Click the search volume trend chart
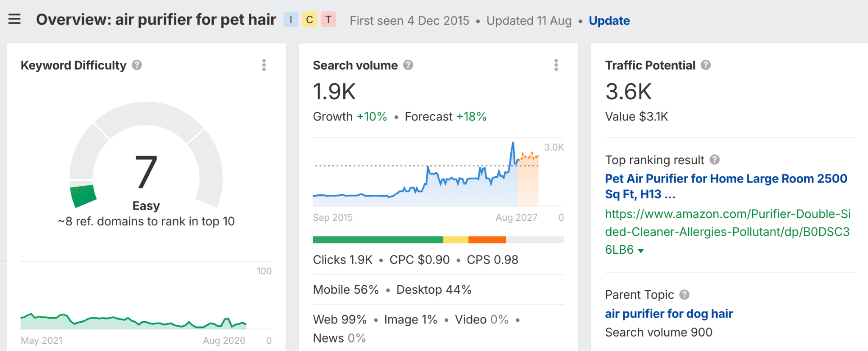The height and width of the screenshot is (351, 868). click(426, 173)
